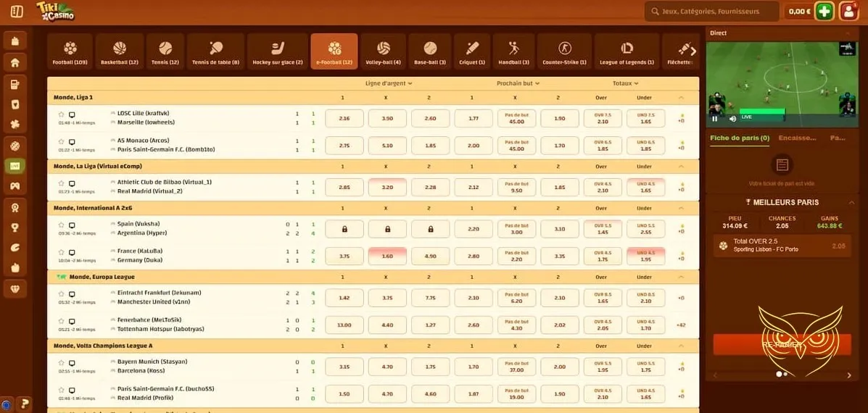Collapse the Volta Champions League A section
This screenshot has width=868, height=413.
pyautogui.click(x=681, y=346)
